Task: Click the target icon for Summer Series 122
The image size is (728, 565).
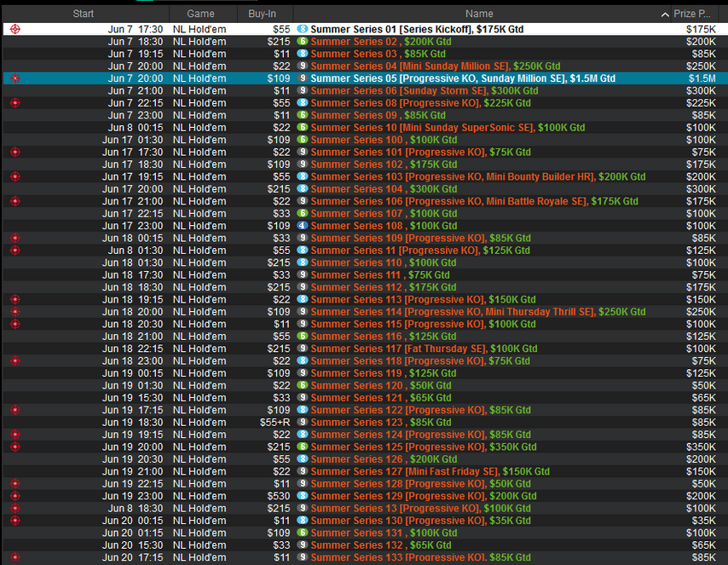Action: [15, 411]
